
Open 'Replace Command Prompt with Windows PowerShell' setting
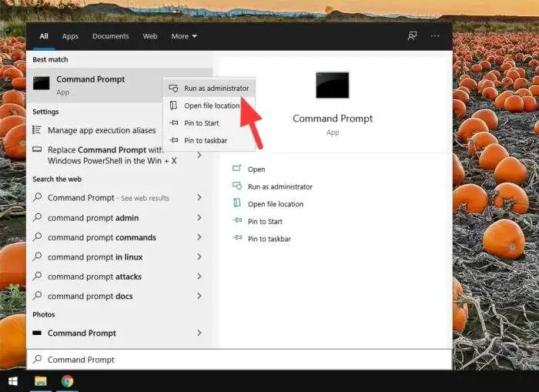pyautogui.click(x=119, y=155)
